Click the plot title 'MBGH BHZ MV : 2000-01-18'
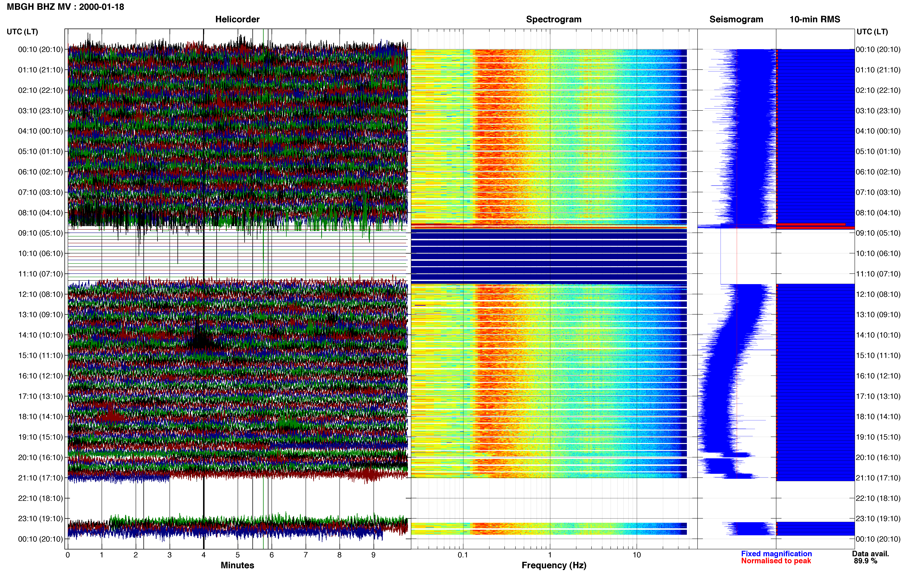 click(x=65, y=7)
